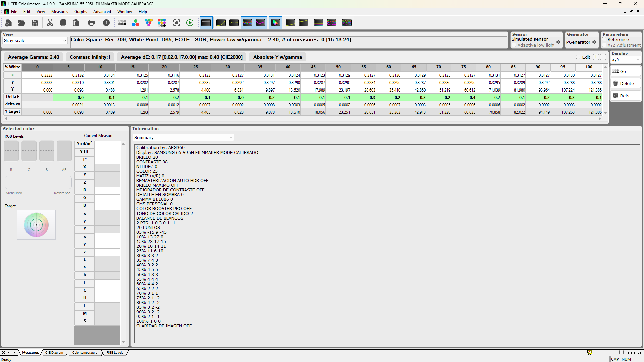Viewport: 644px width, 362px height.
Task: Toggle color temperature graph icon
Action: pos(260,23)
